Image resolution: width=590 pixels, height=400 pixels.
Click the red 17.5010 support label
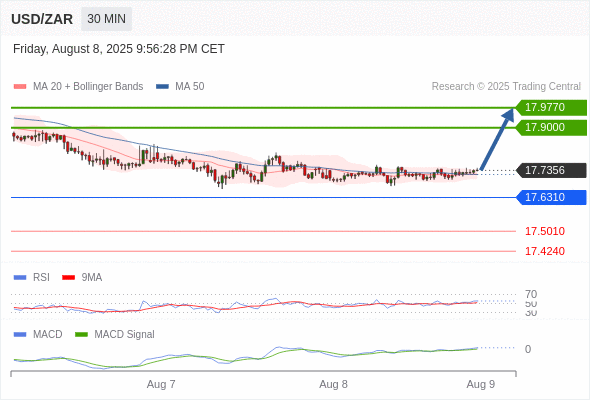(545, 231)
